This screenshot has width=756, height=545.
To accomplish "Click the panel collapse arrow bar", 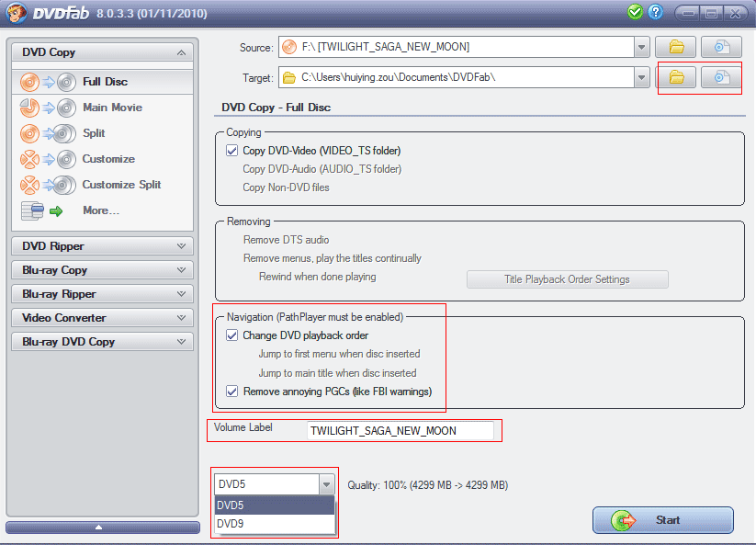I will (103, 528).
